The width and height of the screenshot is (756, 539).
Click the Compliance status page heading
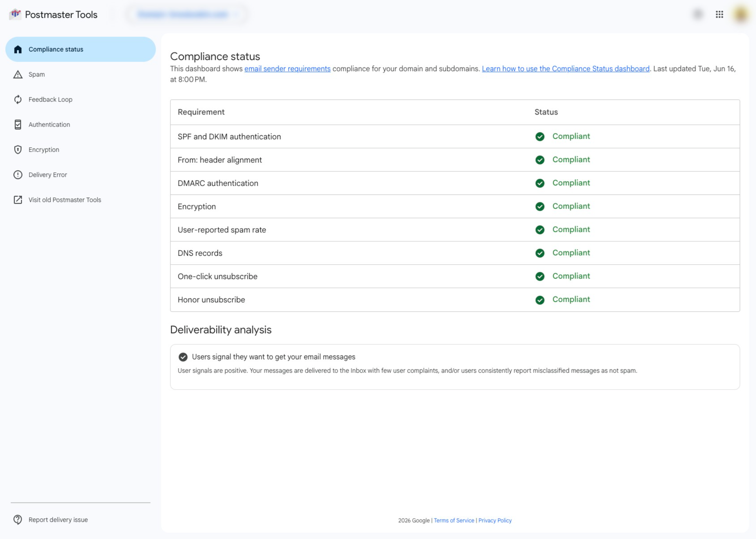[215, 56]
